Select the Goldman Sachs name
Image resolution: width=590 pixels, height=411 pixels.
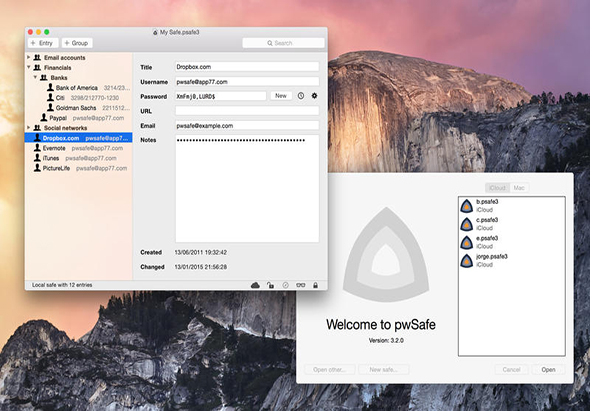(76, 108)
